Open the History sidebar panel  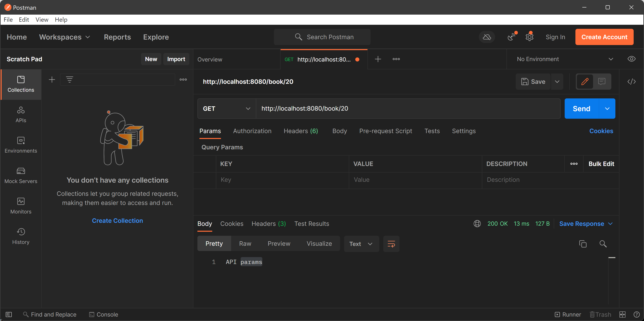coord(21,236)
